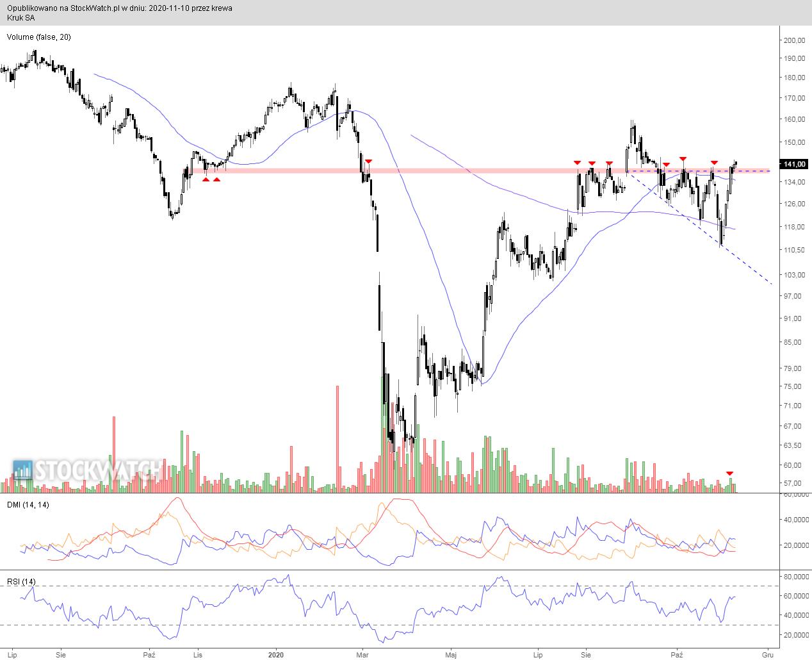Click the red triangle marker above volume bars
The width and height of the screenshot is (812, 660).
[x=729, y=474]
